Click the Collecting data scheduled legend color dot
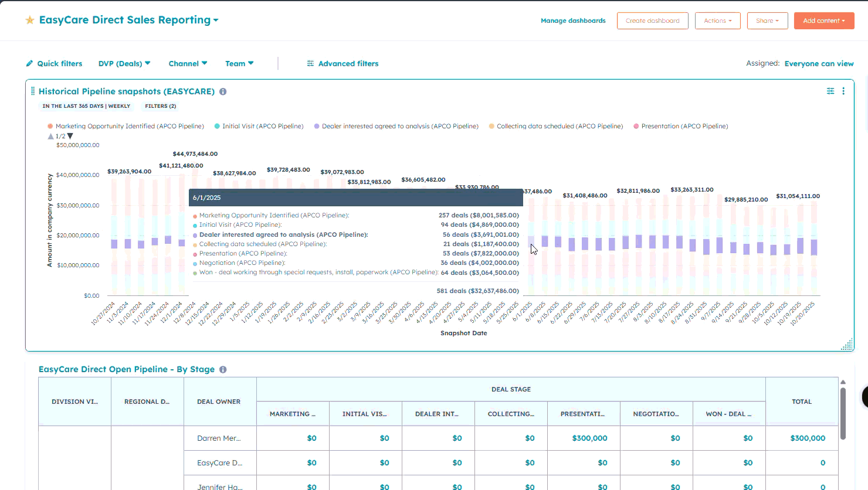868x490 pixels. click(x=491, y=126)
